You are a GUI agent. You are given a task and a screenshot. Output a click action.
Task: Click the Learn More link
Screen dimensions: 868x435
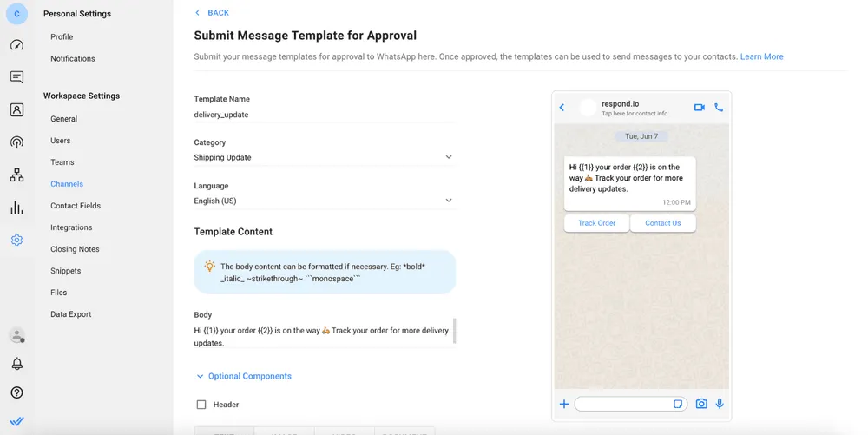[762, 56]
